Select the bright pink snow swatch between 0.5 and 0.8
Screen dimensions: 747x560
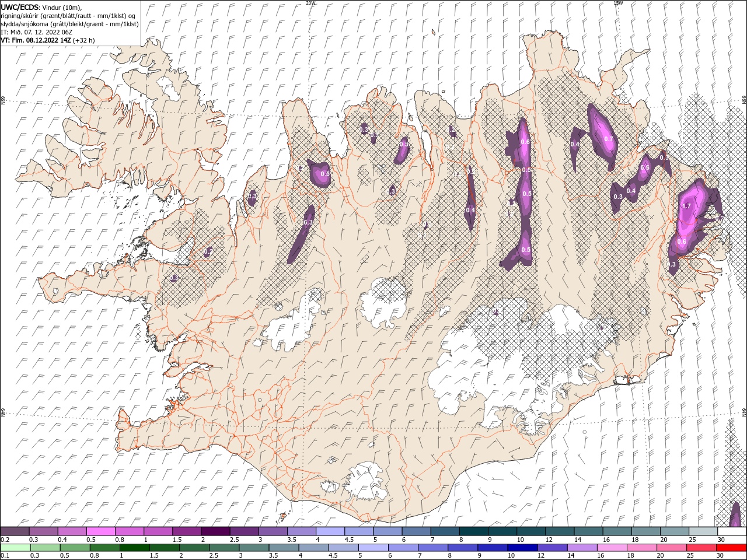point(101,531)
